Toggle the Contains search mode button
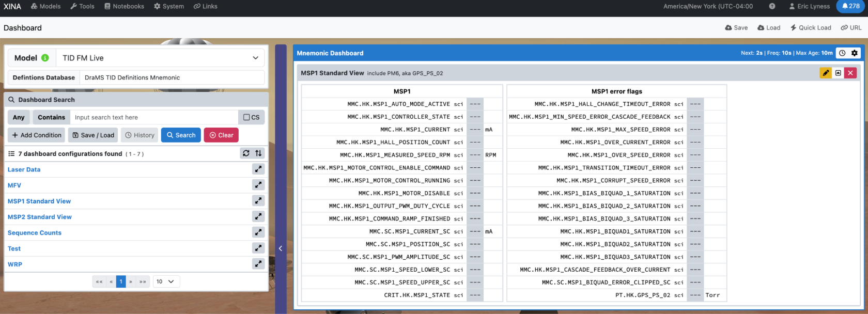 click(51, 117)
